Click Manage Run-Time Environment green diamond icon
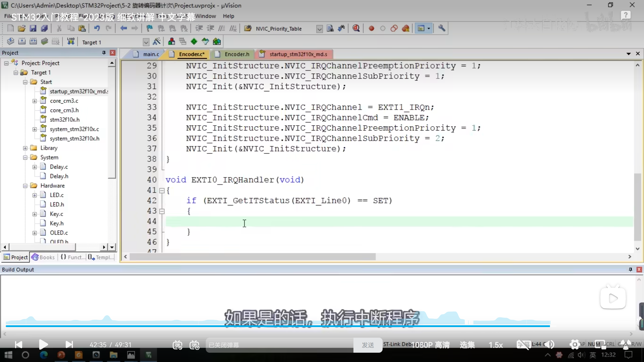Screen dimensions: 644x362 point(194,41)
